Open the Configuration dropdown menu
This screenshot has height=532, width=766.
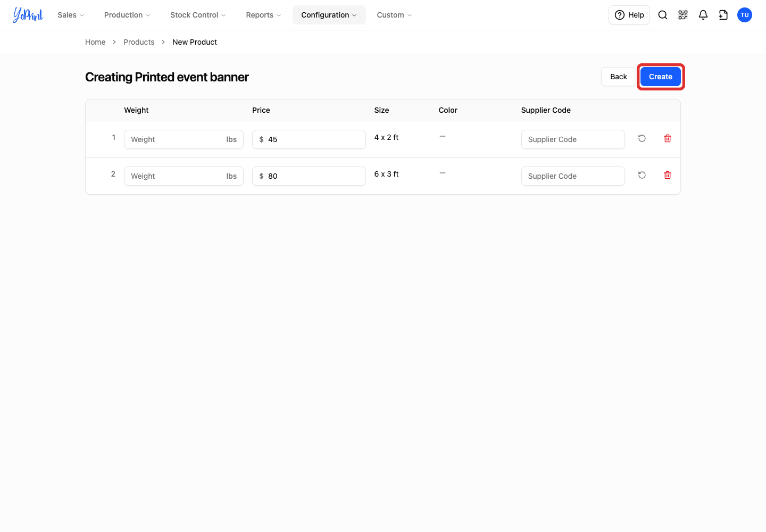point(329,15)
